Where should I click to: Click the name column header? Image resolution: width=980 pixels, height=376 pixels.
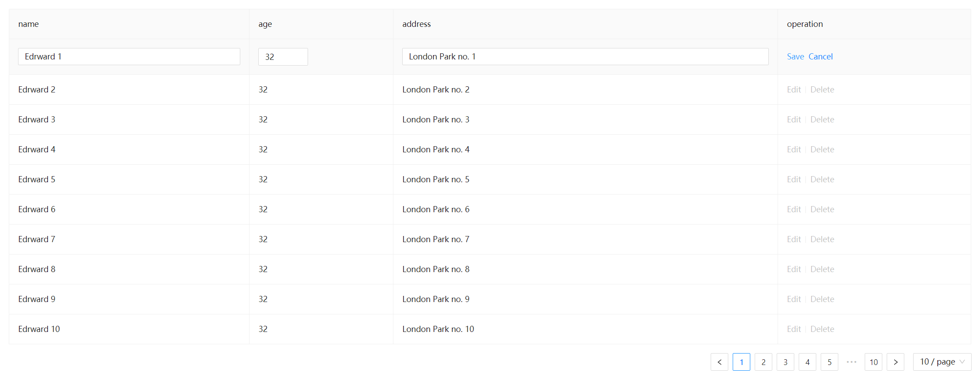[x=129, y=24]
